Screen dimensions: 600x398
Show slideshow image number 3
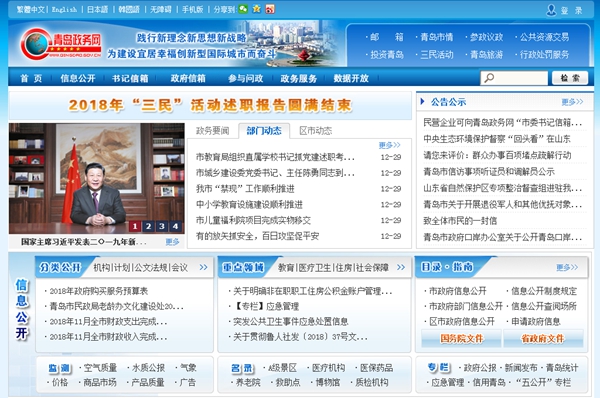point(162,226)
